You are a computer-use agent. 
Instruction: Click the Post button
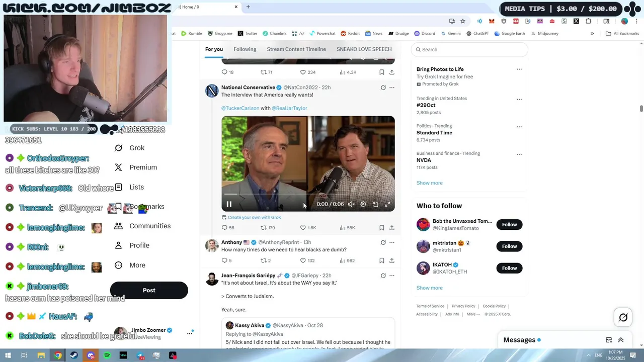click(x=149, y=290)
